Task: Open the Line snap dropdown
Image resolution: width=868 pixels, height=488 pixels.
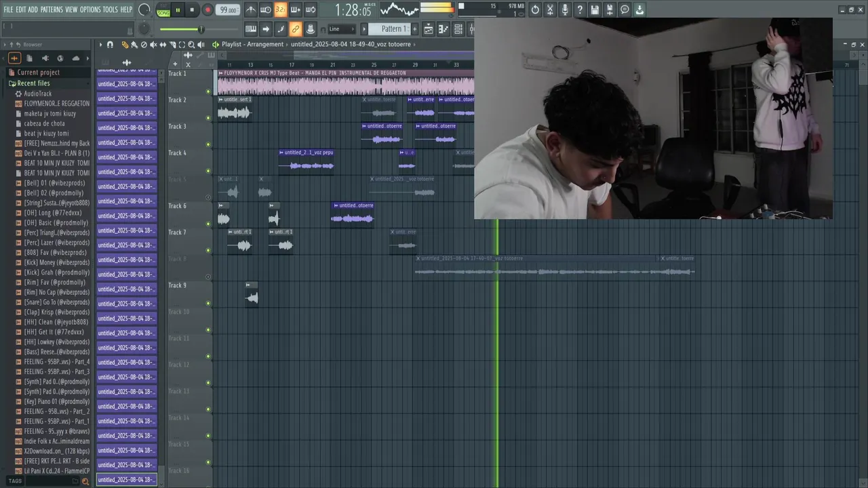Action: coord(341,29)
